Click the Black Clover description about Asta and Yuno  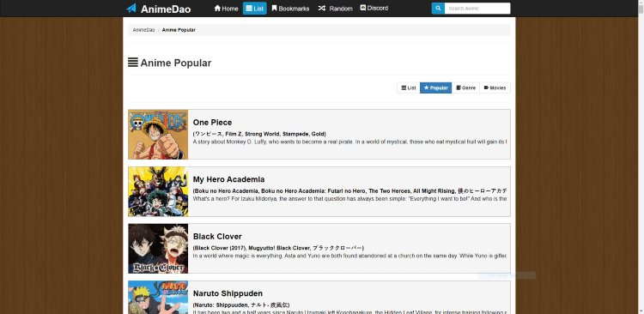tap(350, 256)
